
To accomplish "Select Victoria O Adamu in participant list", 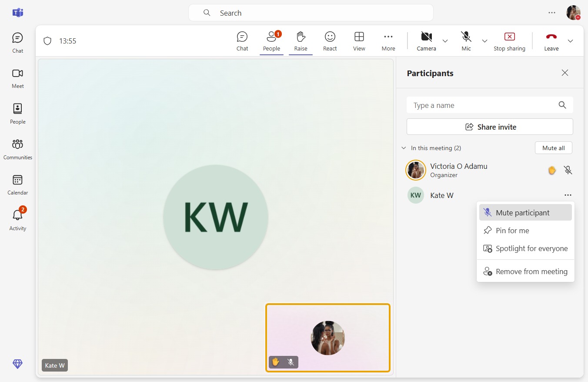I will [x=490, y=170].
